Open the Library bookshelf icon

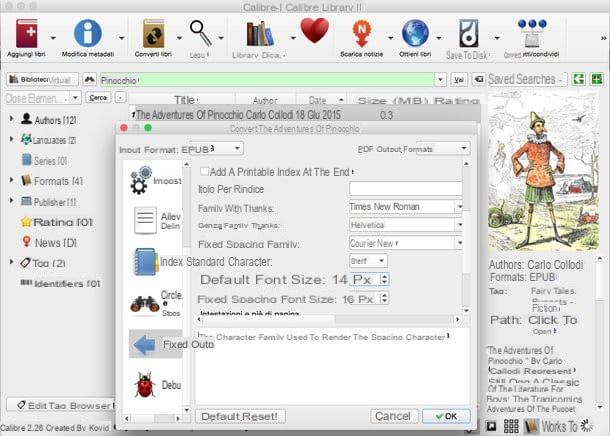point(259,34)
